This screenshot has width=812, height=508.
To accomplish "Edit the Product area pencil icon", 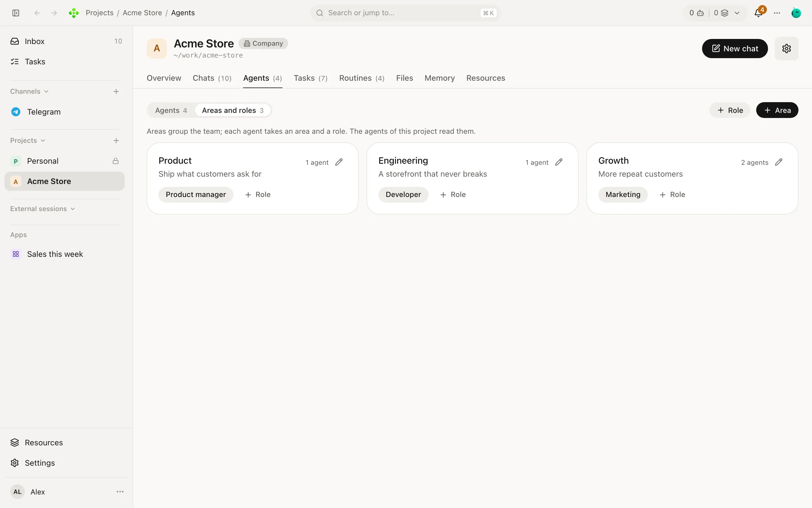I will (339, 162).
